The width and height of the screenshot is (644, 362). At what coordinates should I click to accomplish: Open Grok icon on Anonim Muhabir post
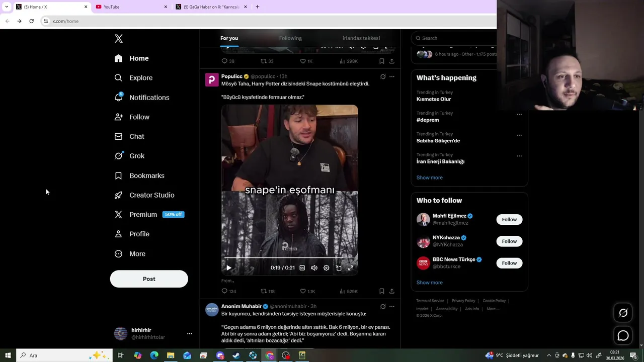383,307
